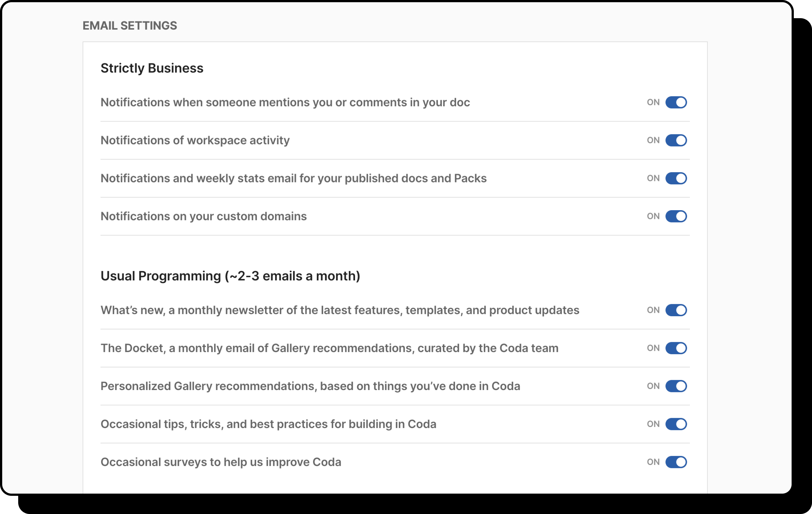Toggle weekly stats email for published docs

676,178
